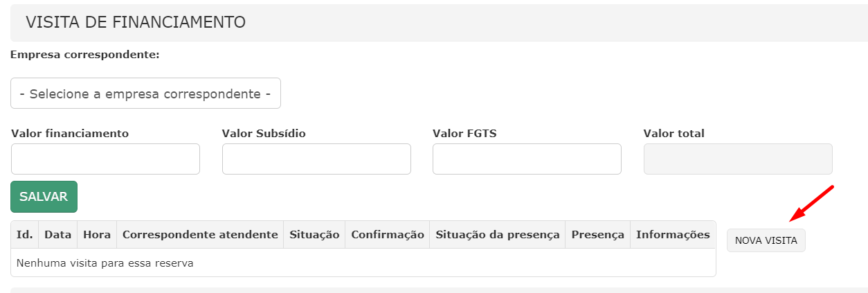Open the empresa correspondente dropdown
Screen dimensions: 868x293
(x=145, y=94)
